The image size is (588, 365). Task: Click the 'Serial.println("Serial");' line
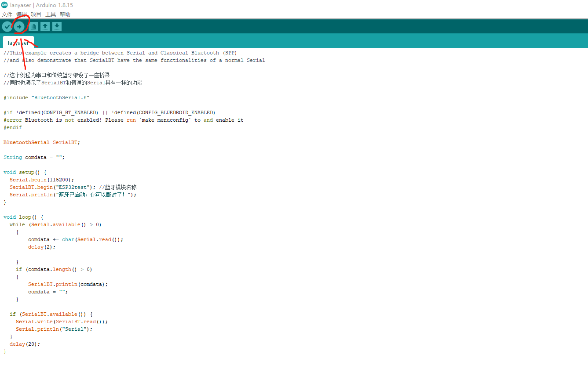click(x=54, y=329)
